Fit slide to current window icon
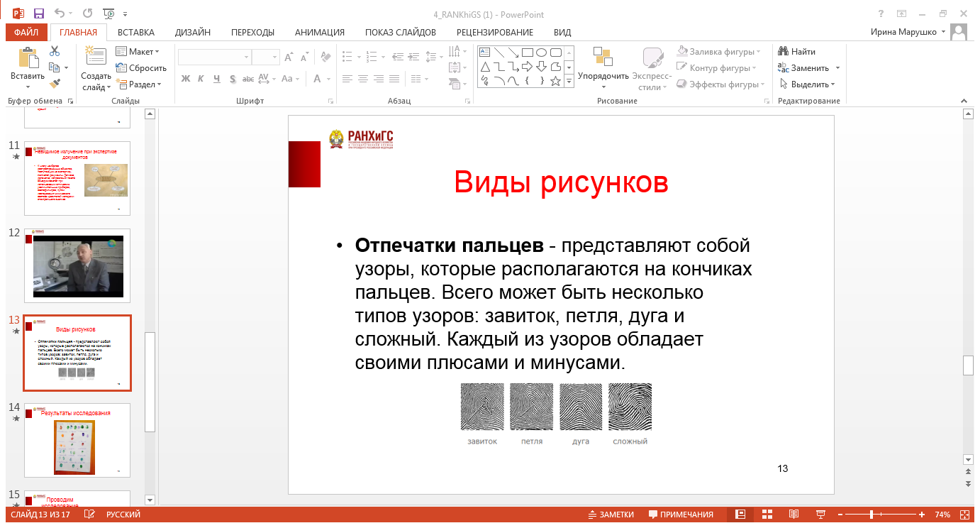 click(x=964, y=515)
